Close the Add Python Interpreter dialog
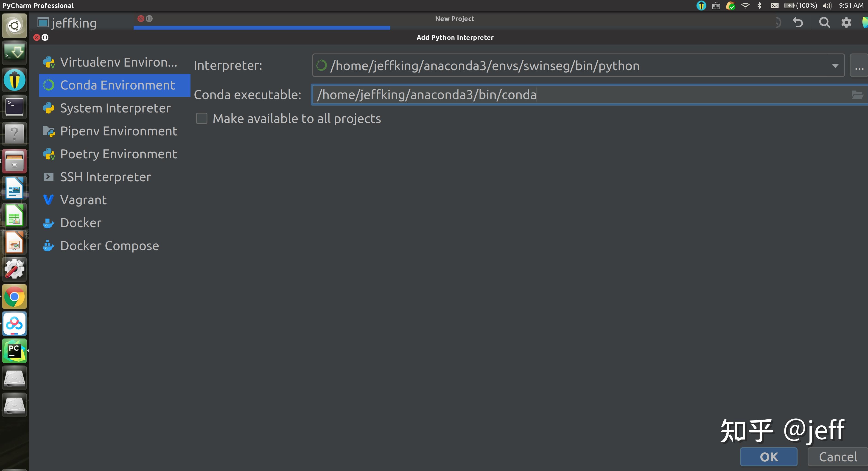Screen dimensions: 868x471 pos(37,37)
